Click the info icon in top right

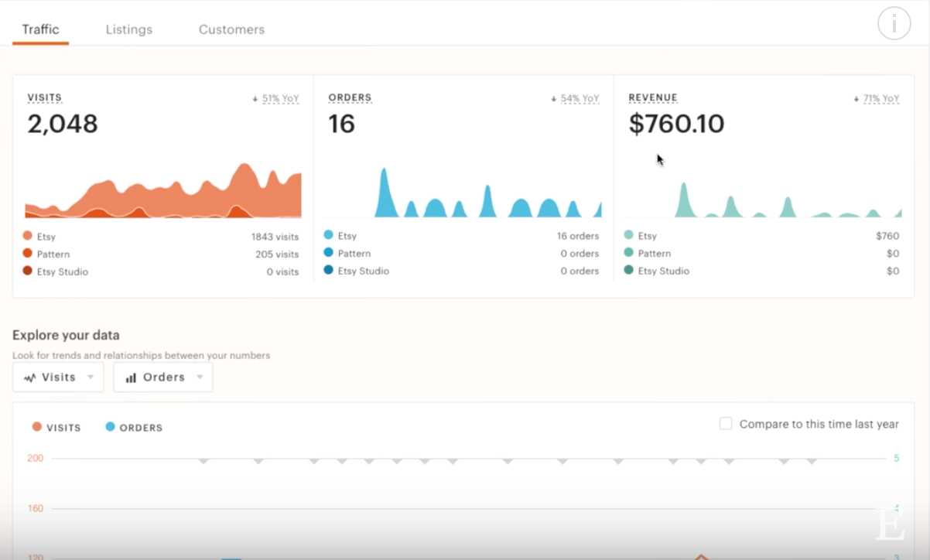point(894,24)
